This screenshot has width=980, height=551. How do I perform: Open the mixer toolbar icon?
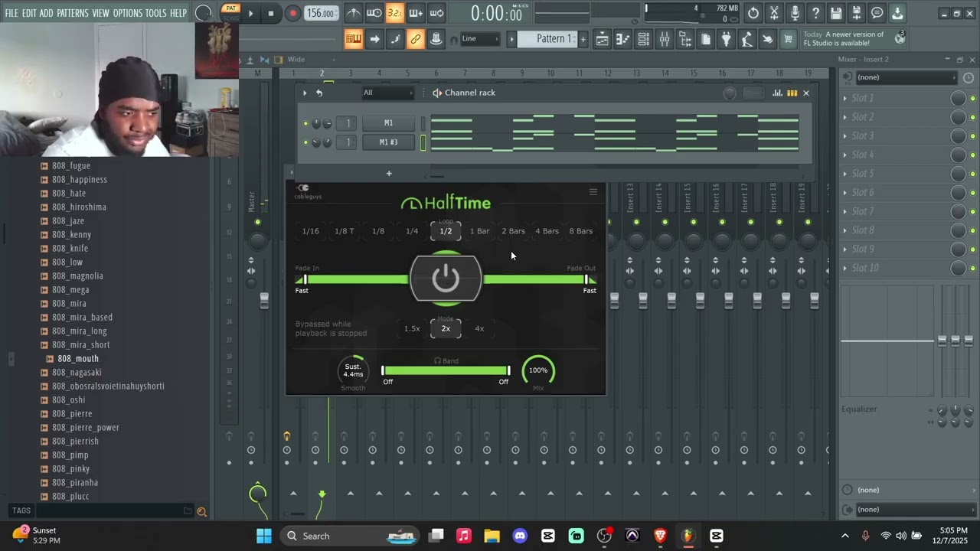click(665, 39)
